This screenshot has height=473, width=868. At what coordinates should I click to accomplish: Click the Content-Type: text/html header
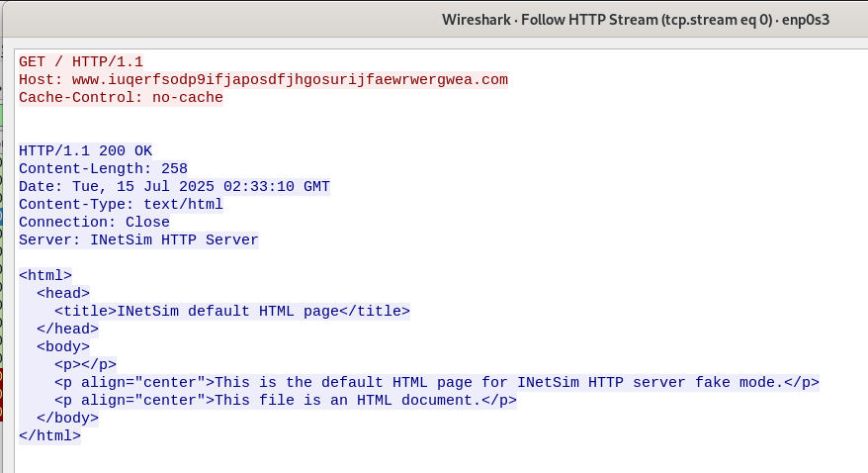121,204
